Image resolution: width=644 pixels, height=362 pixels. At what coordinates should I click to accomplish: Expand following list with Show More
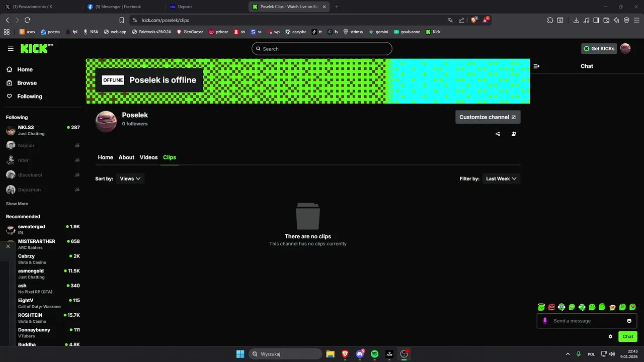(x=17, y=204)
